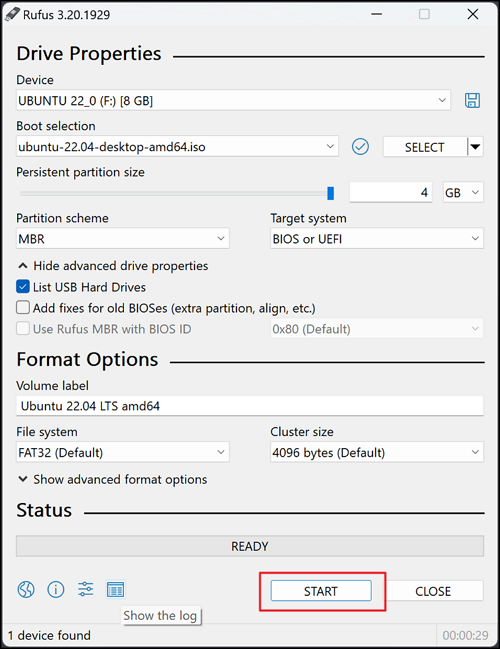
Task: Expand Show advanced format options
Action: click(112, 479)
